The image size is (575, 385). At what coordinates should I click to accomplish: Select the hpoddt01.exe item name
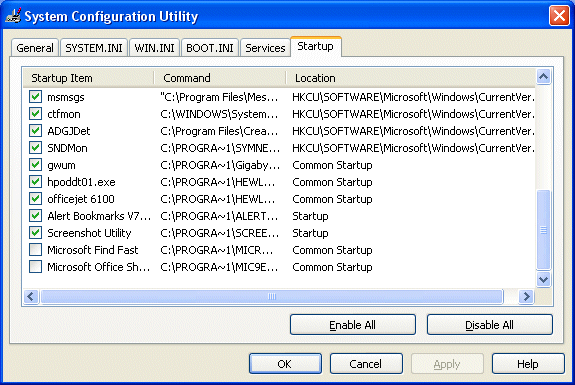(81, 182)
